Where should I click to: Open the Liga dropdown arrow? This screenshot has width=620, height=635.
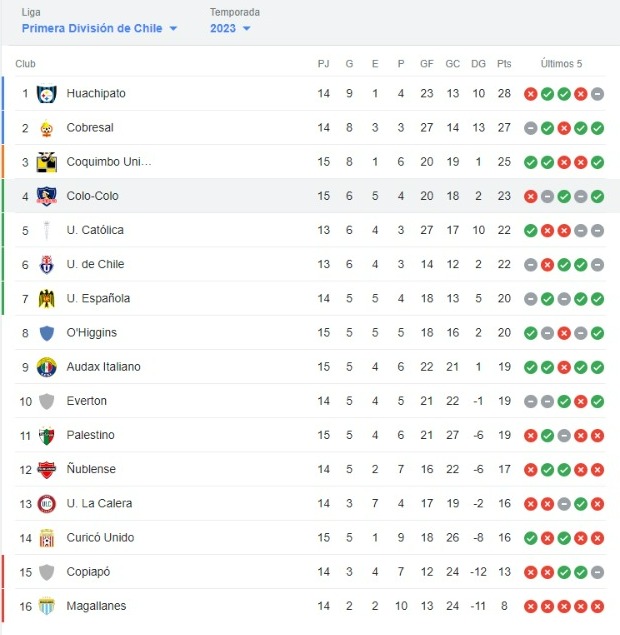[x=173, y=28]
